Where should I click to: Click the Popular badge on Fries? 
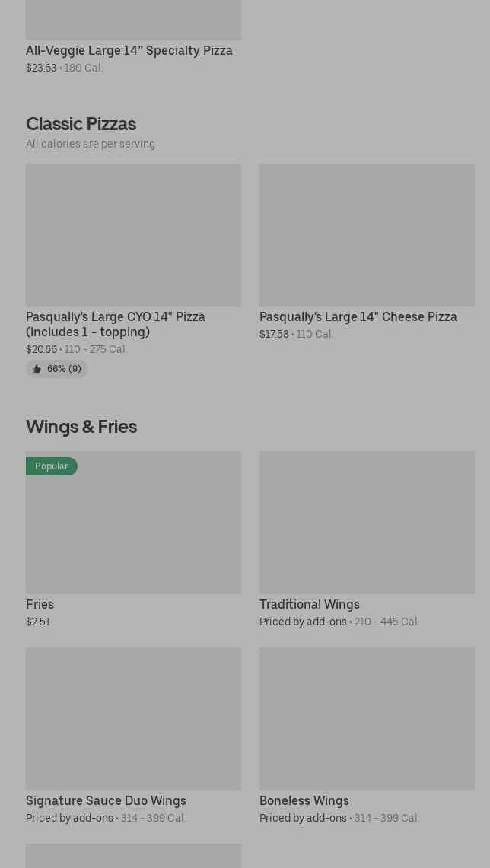pos(52,466)
